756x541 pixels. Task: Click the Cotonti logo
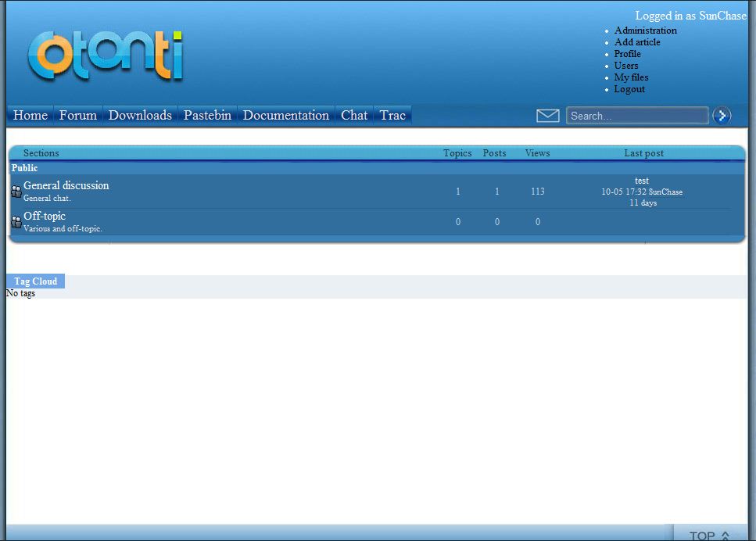click(106, 56)
